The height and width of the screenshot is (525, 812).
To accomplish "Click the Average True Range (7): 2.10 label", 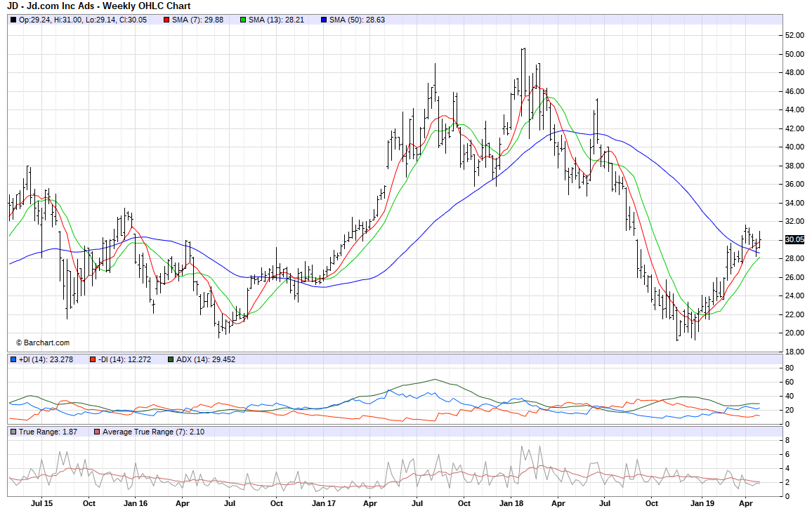I will 153,432.
